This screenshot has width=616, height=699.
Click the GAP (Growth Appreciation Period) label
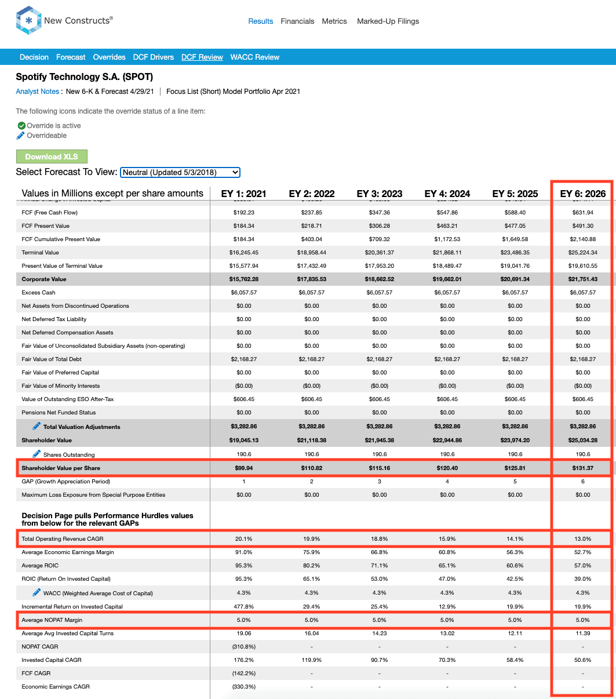(x=65, y=482)
